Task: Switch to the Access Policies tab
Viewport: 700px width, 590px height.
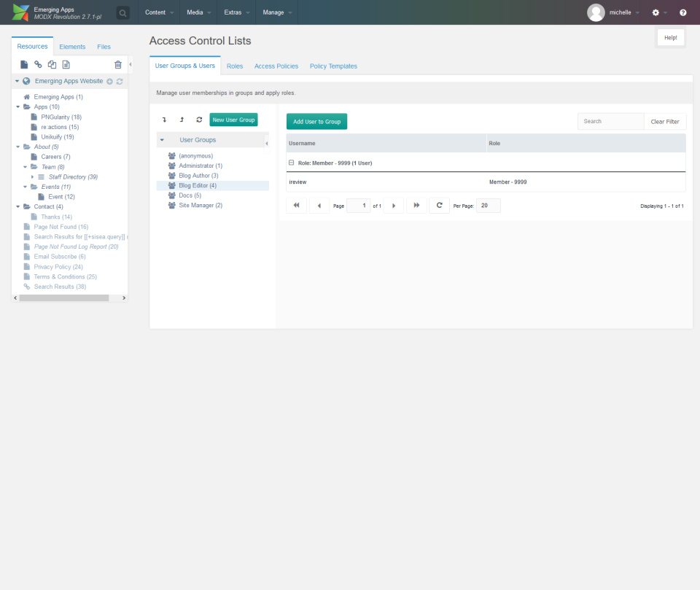Action: click(x=276, y=66)
